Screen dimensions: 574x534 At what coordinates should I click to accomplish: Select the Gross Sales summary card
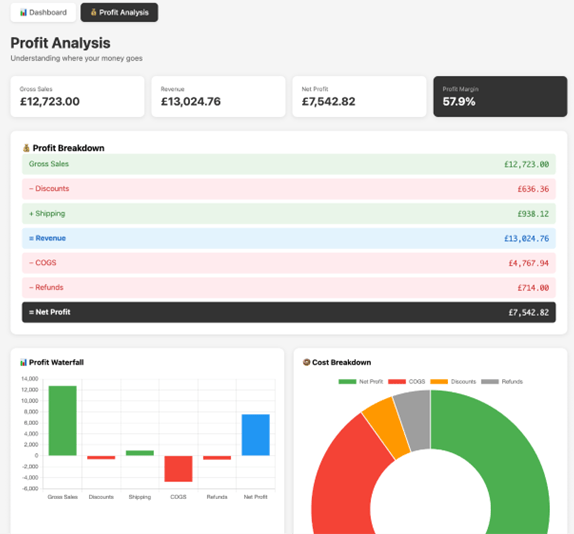(x=78, y=97)
